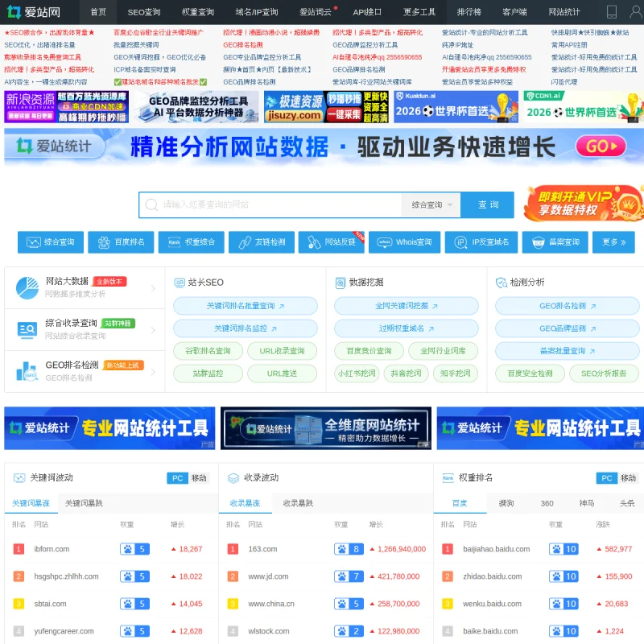Click the 爱站网 logo icon
Viewport: 644px width, 644px height.
coord(14,12)
